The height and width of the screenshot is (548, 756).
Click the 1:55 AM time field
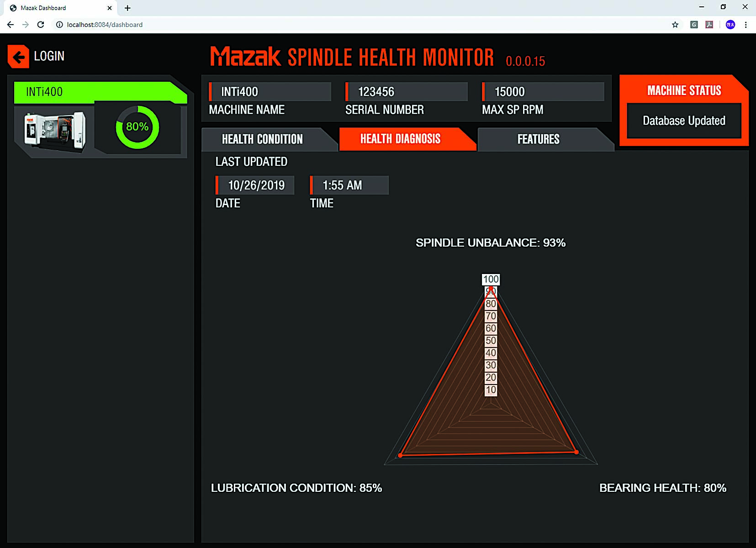349,185
